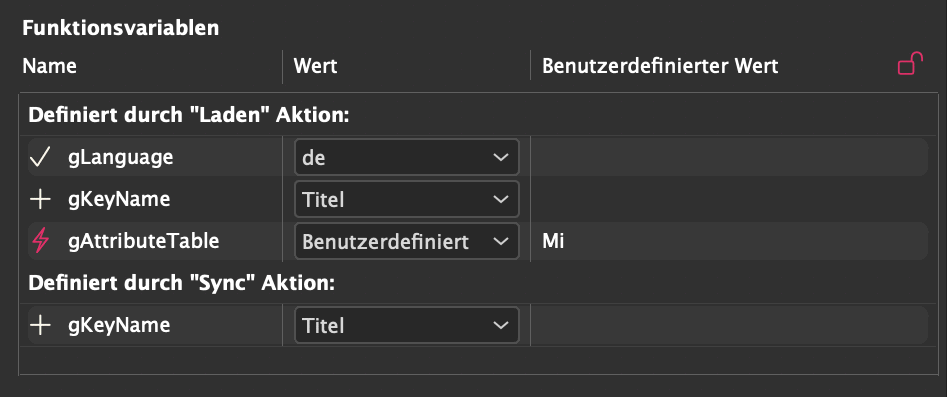The height and width of the screenshot is (397, 947).
Task: Open the Sync gKeyName dropdown showing Titel
Action: pos(406,326)
